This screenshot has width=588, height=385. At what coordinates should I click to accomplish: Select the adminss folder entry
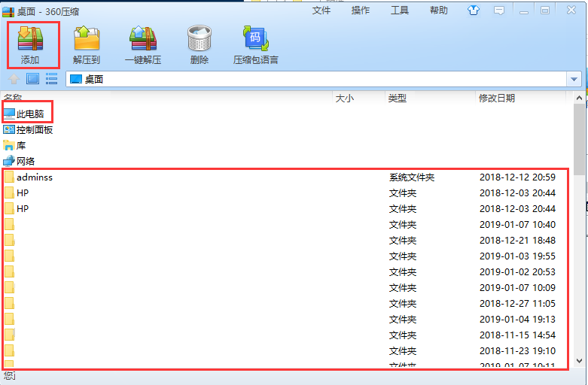[35, 177]
